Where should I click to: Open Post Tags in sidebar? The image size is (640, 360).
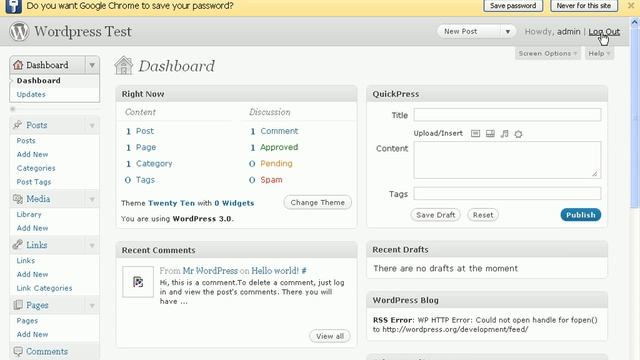[x=34, y=182]
